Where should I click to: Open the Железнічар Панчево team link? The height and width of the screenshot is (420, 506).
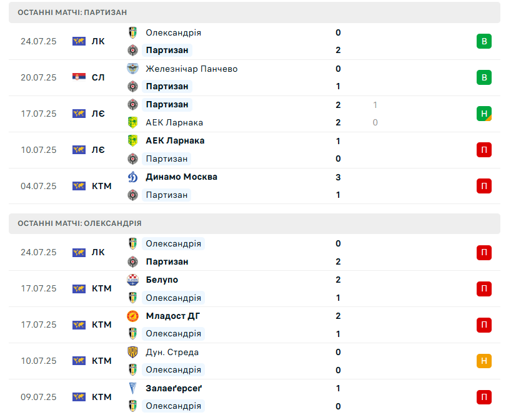[x=191, y=69]
